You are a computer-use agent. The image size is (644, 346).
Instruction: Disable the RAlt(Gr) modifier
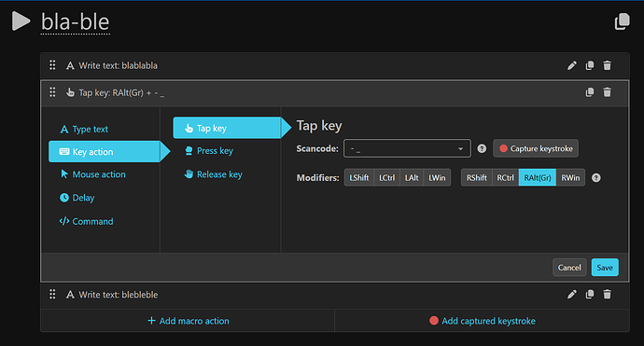pos(538,178)
